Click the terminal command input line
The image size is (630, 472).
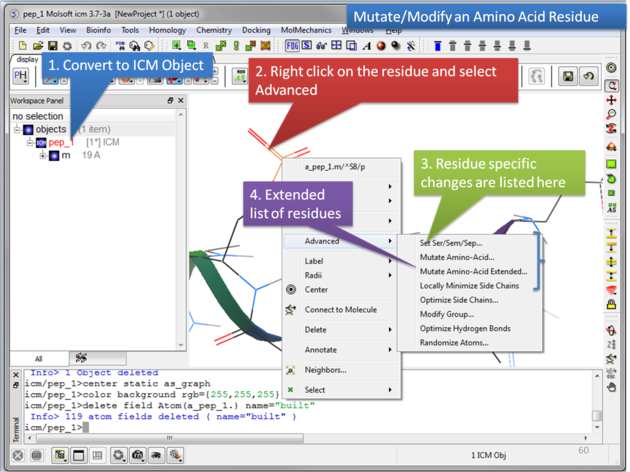[x=300, y=428]
